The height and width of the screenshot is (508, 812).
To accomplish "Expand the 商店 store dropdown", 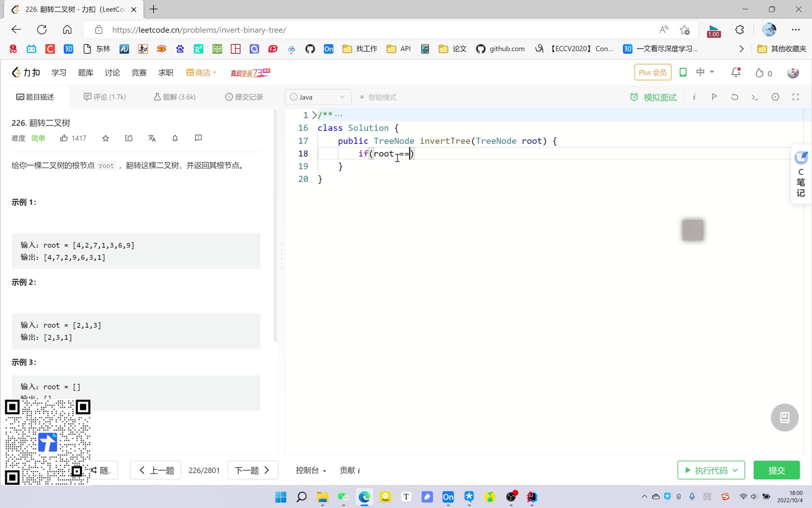I will click(x=201, y=73).
